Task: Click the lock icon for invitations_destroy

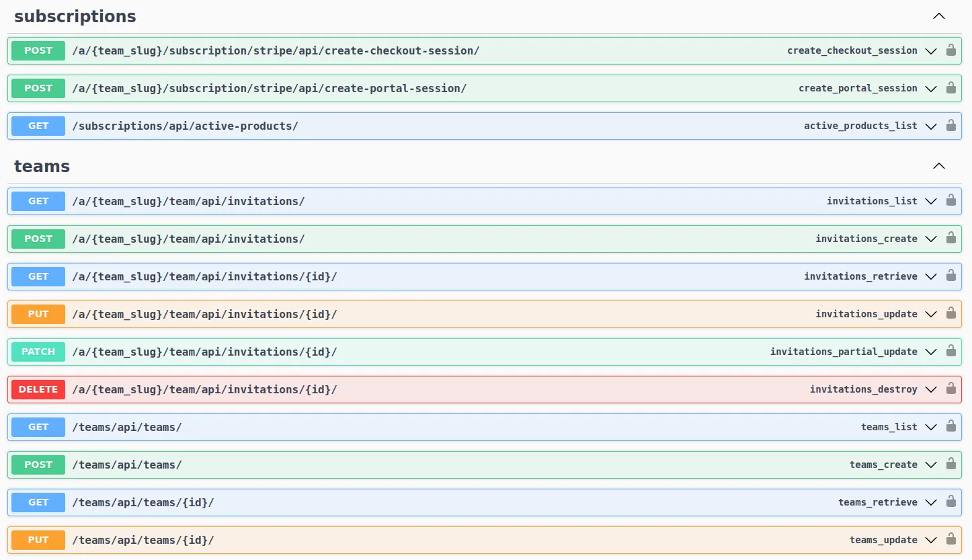Action: (951, 389)
